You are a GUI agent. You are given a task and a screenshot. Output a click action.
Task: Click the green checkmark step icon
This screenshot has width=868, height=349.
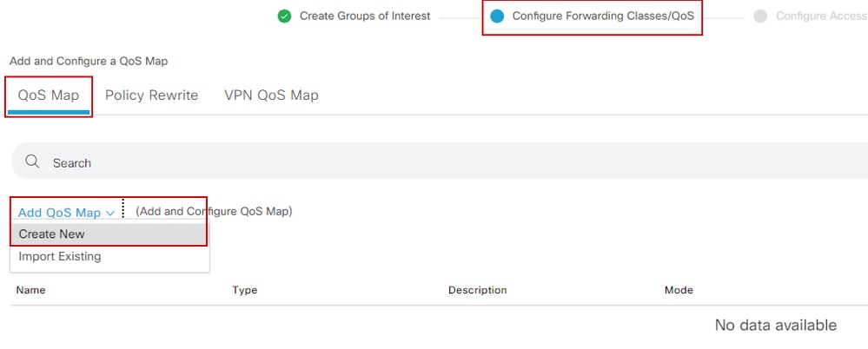tap(284, 16)
